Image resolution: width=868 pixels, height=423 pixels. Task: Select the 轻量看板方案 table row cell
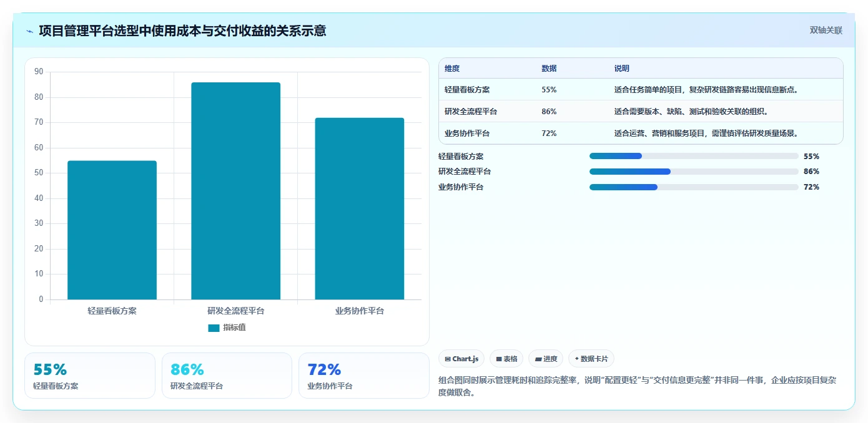pyautogui.click(x=467, y=90)
